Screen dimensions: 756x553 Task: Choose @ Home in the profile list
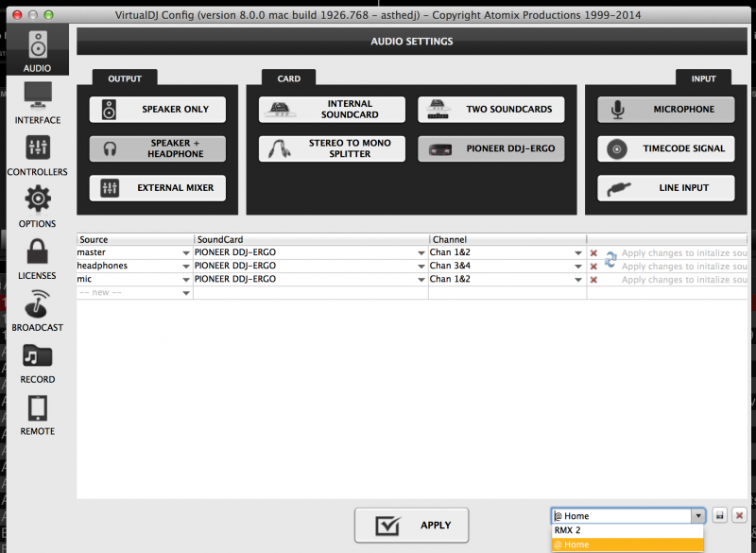[627, 544]
